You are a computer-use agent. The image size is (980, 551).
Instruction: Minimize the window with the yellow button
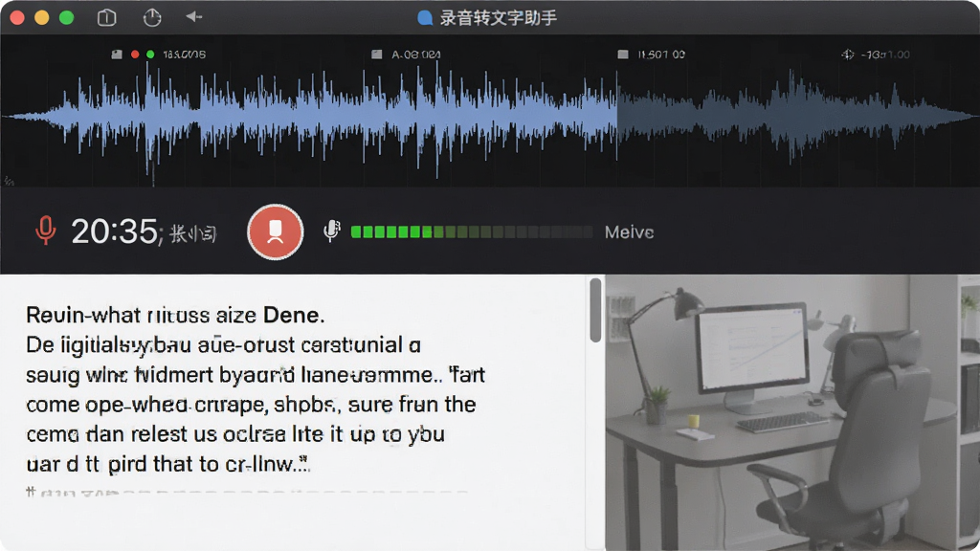pos(42,17)
